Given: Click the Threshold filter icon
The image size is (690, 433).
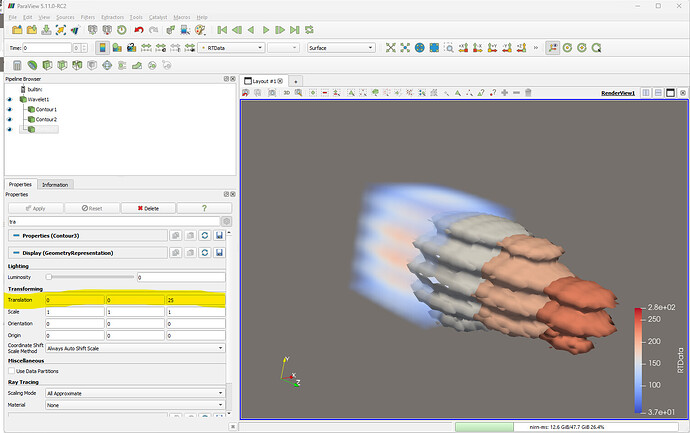Looking at the screenshot, I should pyautogui.click(x=77, y=66).
